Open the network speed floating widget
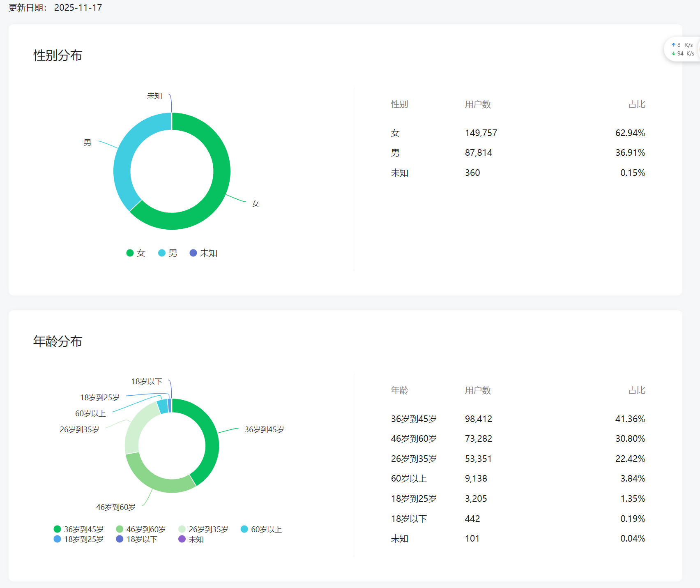The image size is (700, 588). (x=683, y=49)
